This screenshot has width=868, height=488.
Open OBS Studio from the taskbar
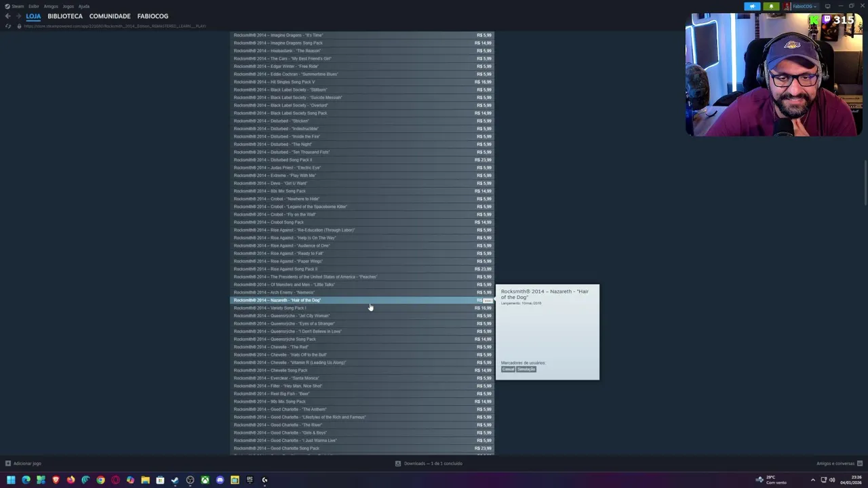190,480
